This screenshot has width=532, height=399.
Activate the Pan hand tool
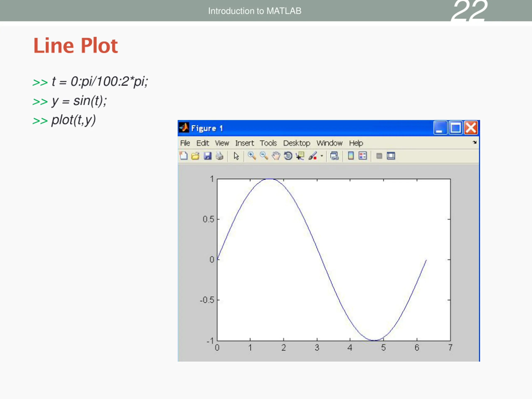[x=276, y=156]
